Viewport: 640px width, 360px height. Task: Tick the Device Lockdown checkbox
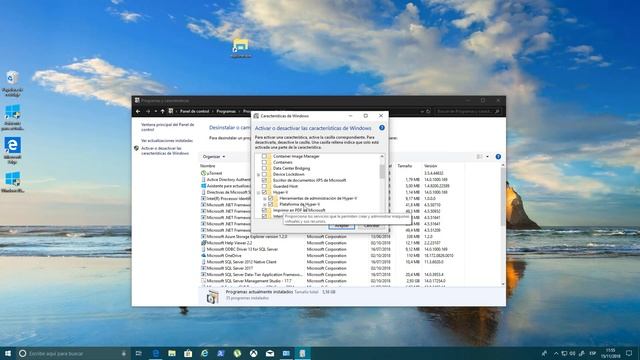(x=264, y=174)
